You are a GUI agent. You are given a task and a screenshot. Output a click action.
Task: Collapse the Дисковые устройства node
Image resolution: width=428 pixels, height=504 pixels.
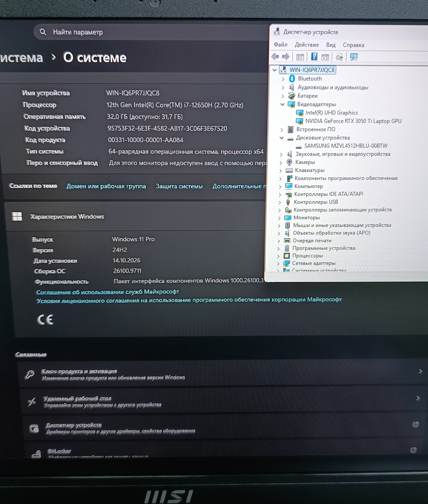click(x=282, y=138)
